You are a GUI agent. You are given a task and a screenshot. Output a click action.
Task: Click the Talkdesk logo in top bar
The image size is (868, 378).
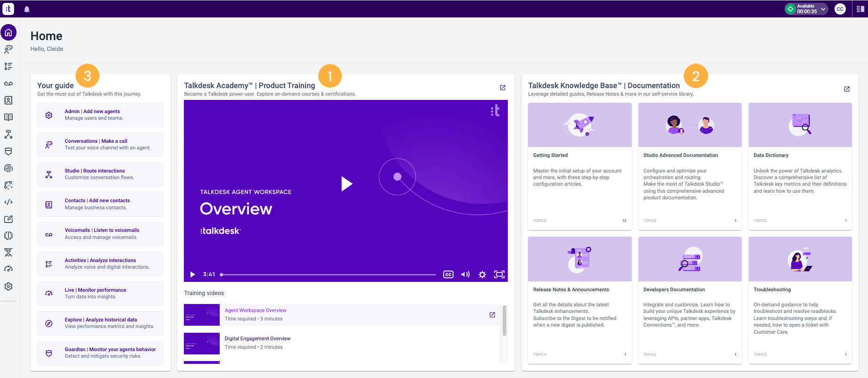point(8,8)
